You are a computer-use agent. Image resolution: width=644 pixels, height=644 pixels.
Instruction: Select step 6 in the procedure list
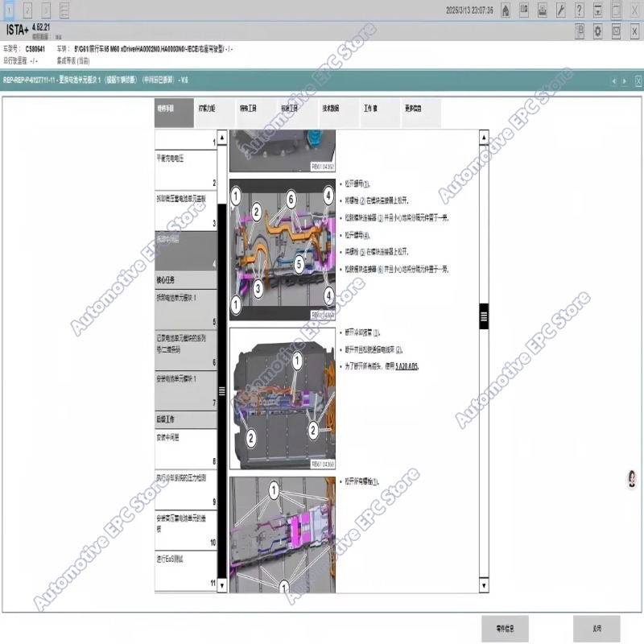(186, 349)
